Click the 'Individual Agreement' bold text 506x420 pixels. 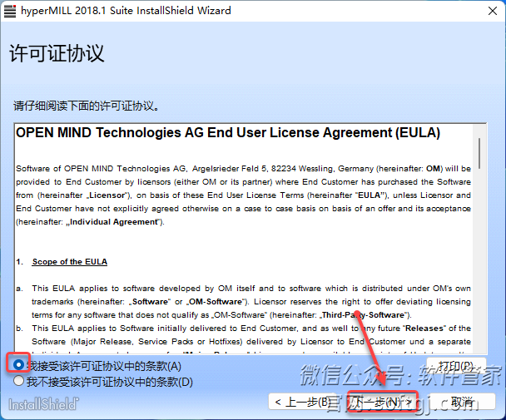113,222
